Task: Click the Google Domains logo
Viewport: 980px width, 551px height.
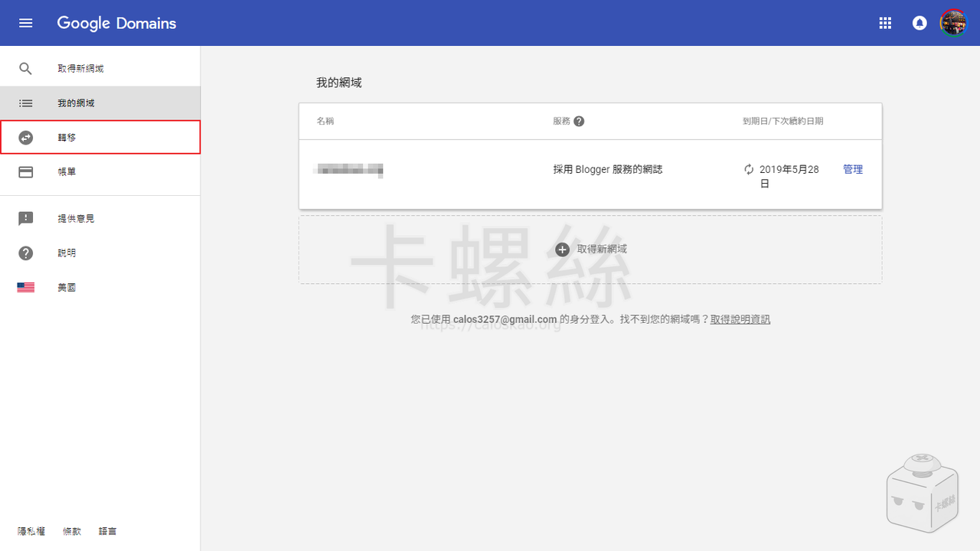Action: tap(116, 23)
